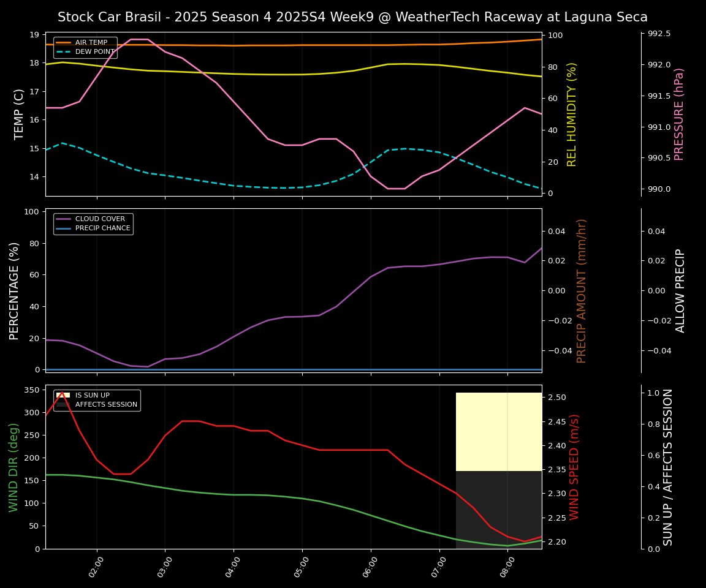Click the AIR TEMP legend entry
Viewport: 706px width, 588px height.
(91, 43)
